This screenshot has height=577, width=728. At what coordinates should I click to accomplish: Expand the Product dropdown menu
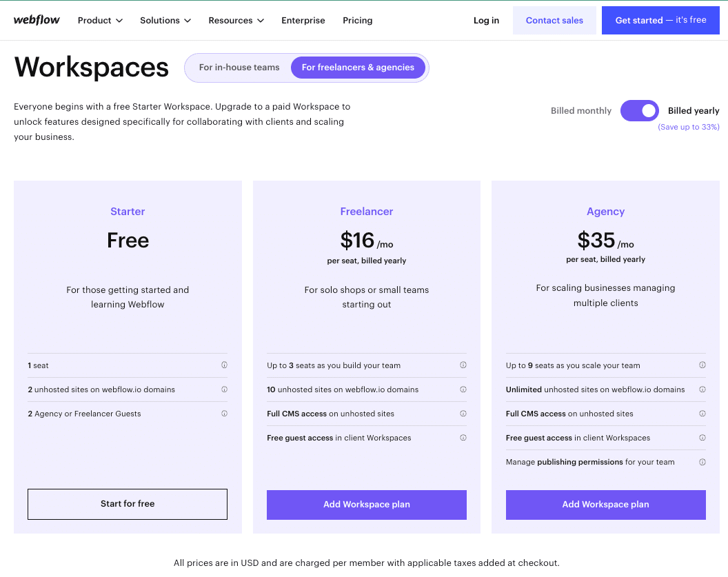[100, 21]
